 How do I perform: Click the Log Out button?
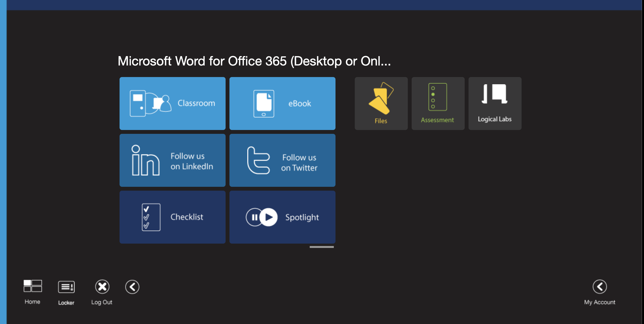pos(102,286)
